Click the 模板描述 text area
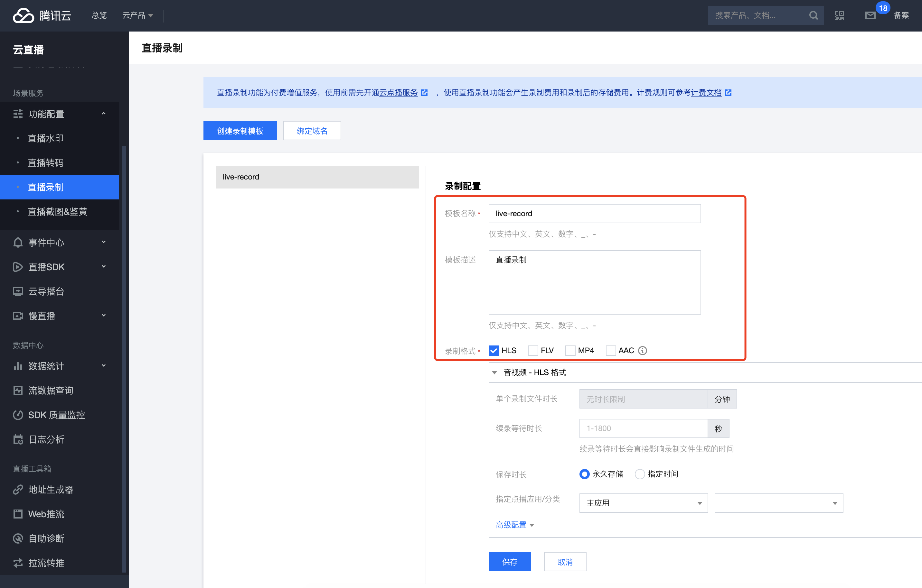 click(594, 282)
